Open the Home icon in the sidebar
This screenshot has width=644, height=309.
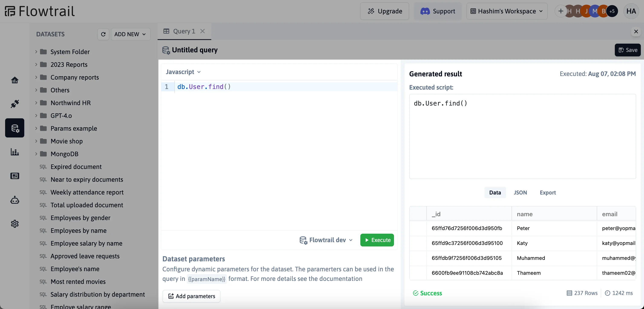pyautogui.click(x=14, y=80)
